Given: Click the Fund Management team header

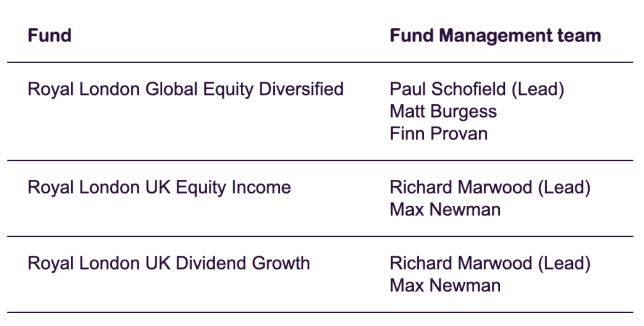Looking at the screenshot, I should tap(496, 36).
